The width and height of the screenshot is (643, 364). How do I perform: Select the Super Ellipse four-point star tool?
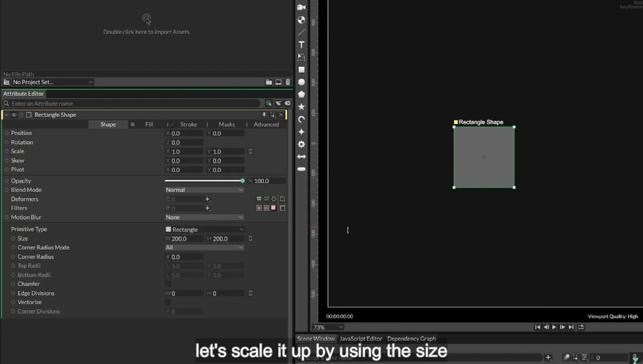(x=301, y=132)
